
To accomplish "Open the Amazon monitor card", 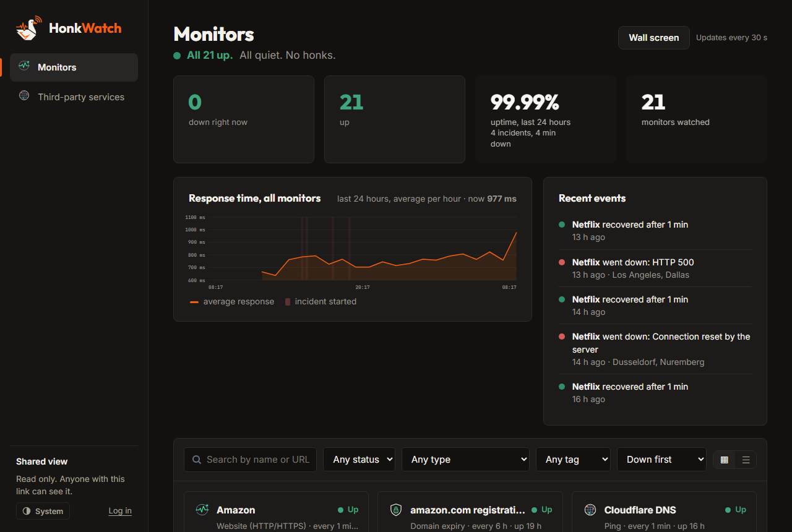I will (276, 512).
